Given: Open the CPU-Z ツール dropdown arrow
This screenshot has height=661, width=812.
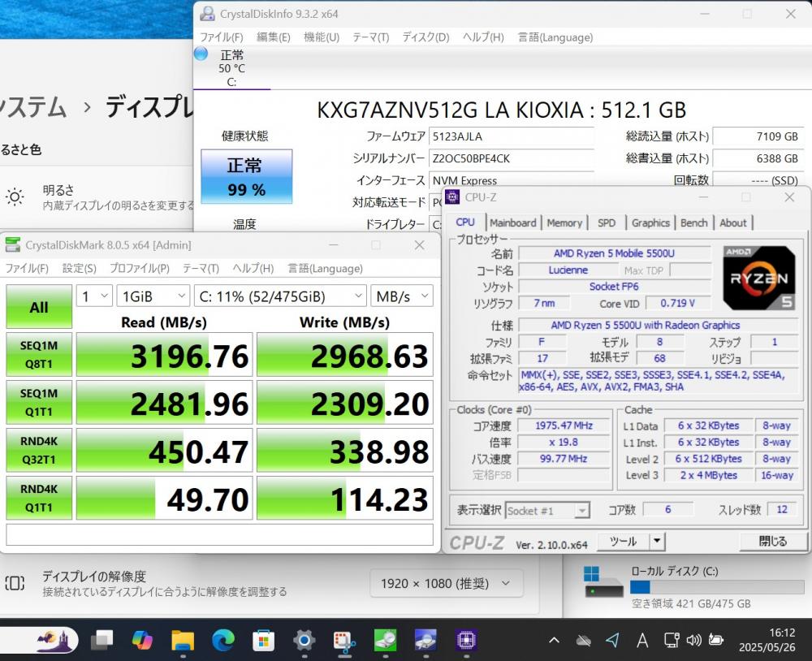Looking at the screenshot, I should coord(657,541).
